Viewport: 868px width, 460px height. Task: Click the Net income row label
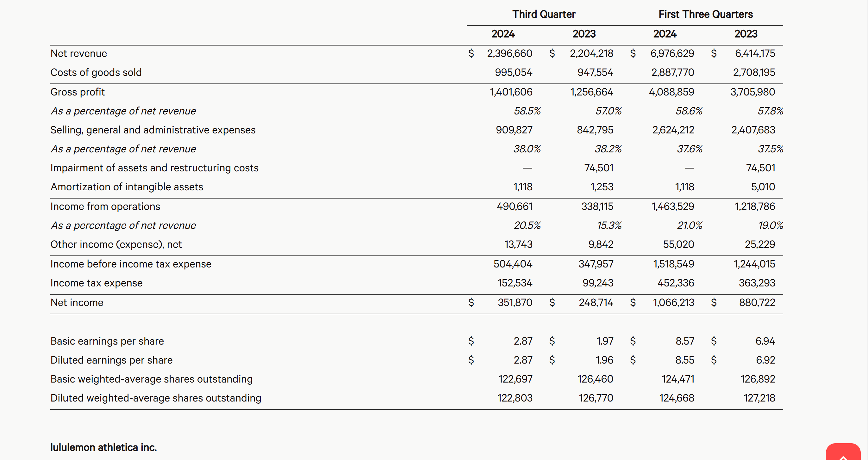(x=77, y=303)
